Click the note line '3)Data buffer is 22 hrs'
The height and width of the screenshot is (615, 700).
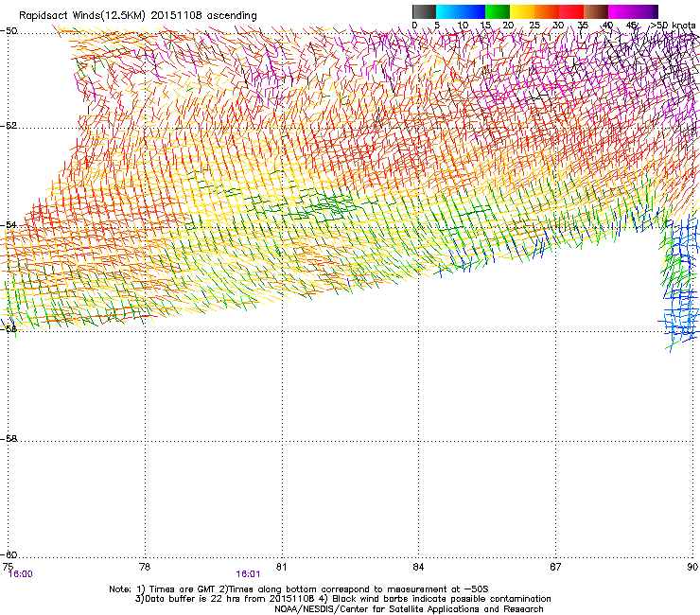coord(342,599)
